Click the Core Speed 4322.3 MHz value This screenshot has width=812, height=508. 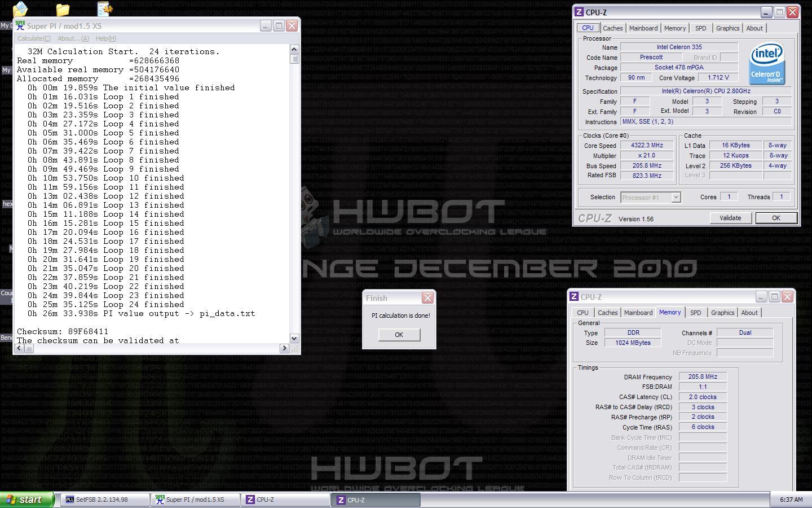[647, 145]
